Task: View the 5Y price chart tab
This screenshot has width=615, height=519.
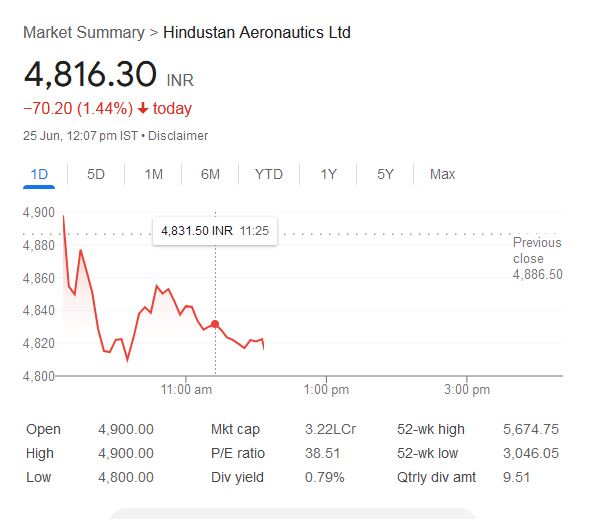Action: [x=385, y=174]
